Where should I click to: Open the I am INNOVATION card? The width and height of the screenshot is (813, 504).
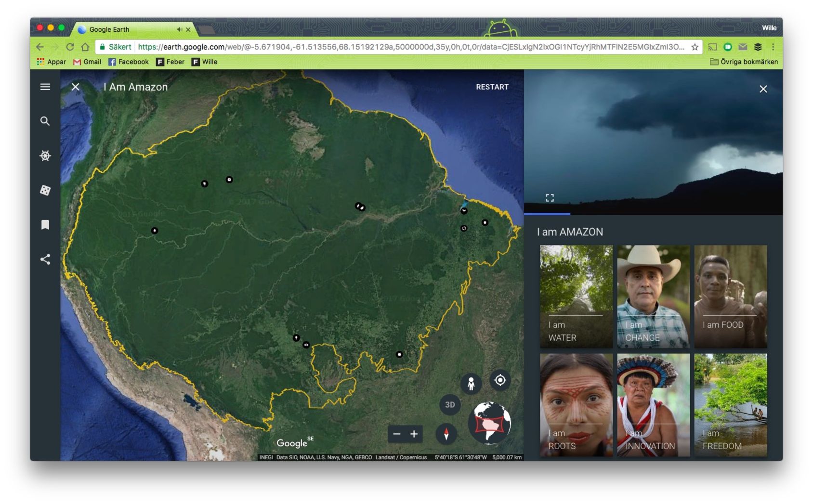pos(654,405)
